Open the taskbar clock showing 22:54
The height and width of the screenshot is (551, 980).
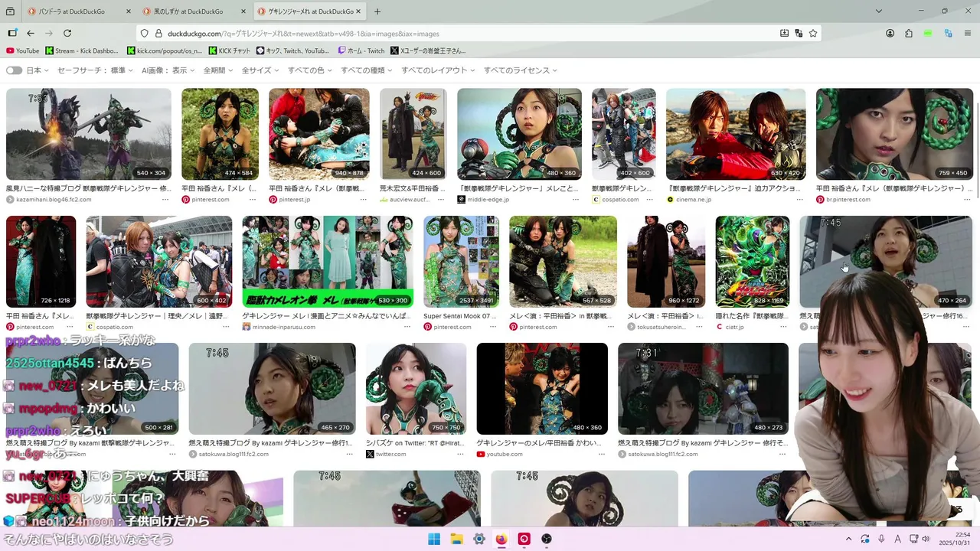pyautogui.click(x=956, y=539)
